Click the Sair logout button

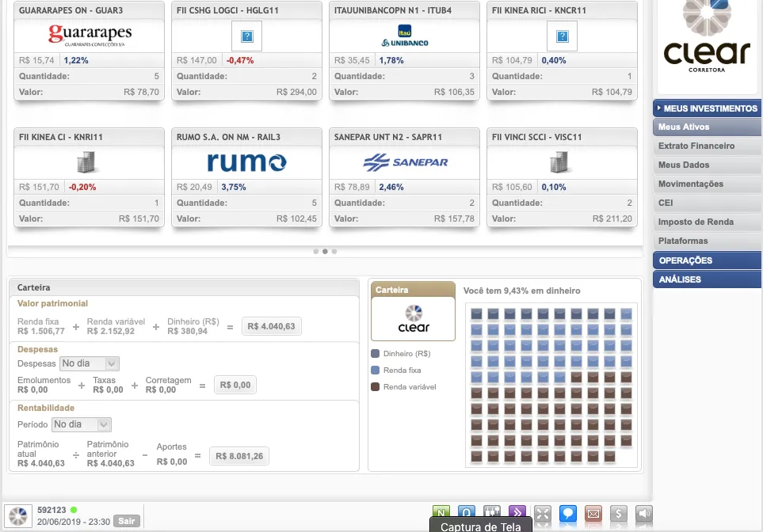coord(125,521)
